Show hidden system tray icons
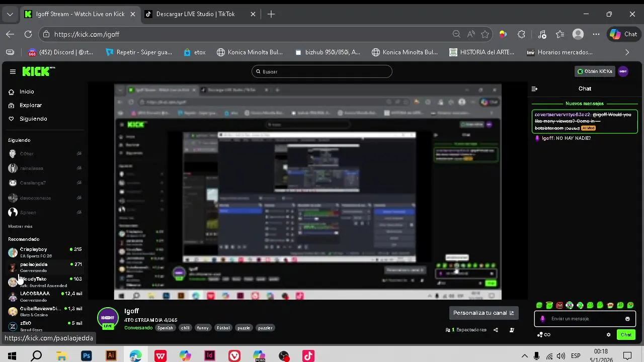The image size is (644, 362). coord(524,356)
